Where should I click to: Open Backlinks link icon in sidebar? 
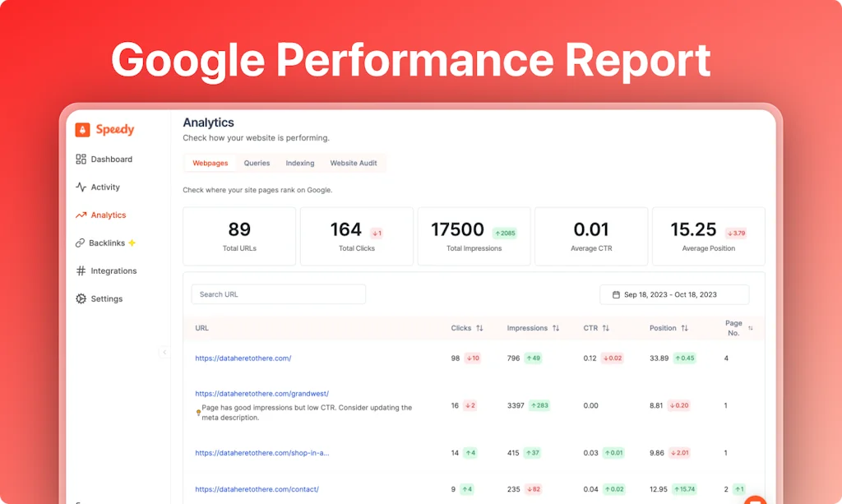click(x=80, y=243)
